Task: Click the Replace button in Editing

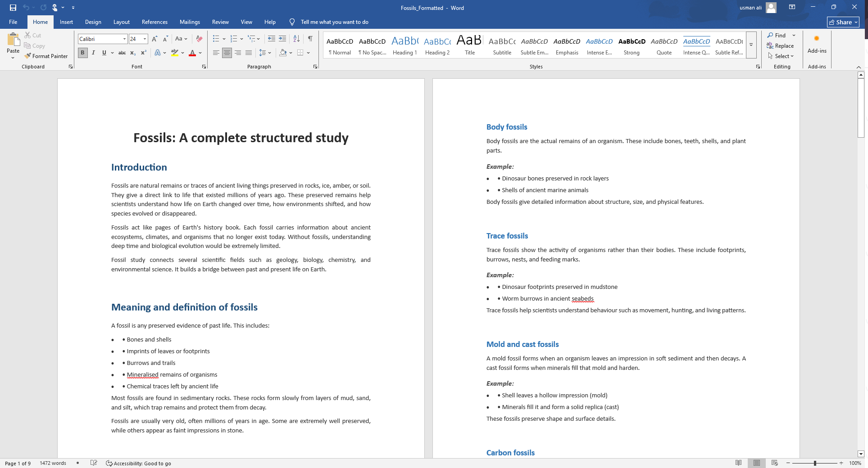Action: click(x=780, y=45)
